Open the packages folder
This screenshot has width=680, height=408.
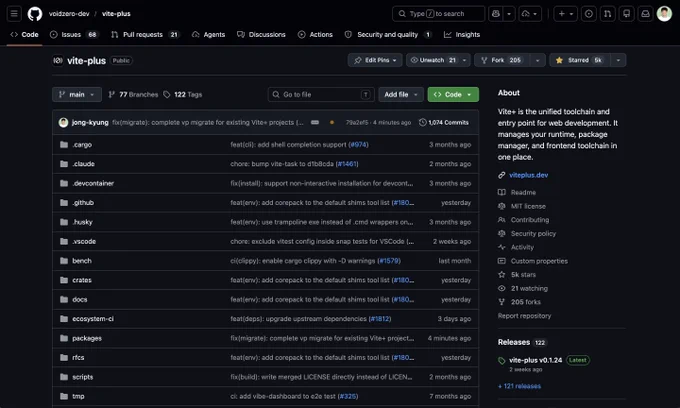[87, 338]
